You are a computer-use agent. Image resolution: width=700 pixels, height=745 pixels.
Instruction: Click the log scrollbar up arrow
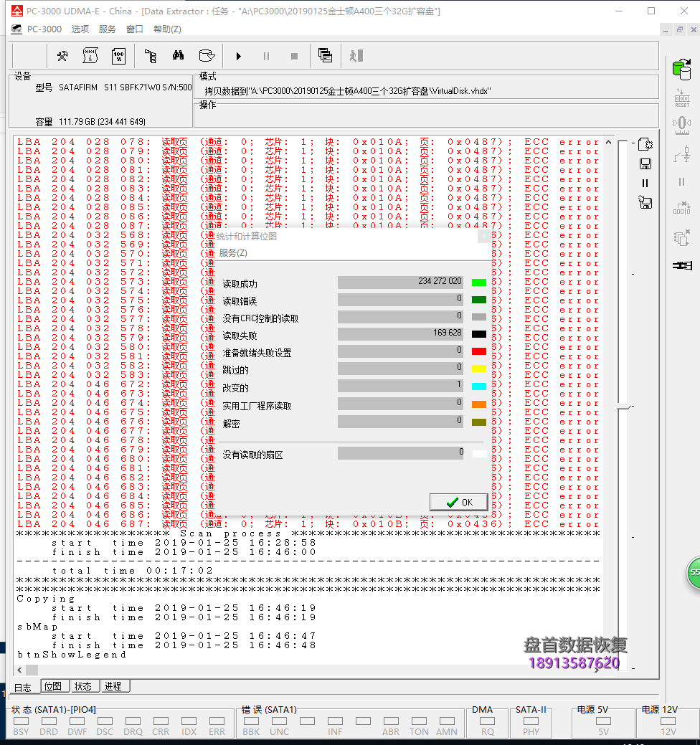coord(608,142)
